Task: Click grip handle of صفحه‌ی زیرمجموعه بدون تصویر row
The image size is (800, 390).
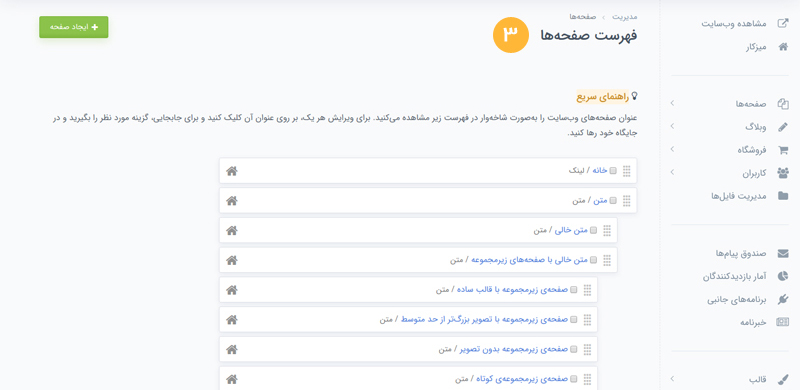Action: [x=587, y=350]
